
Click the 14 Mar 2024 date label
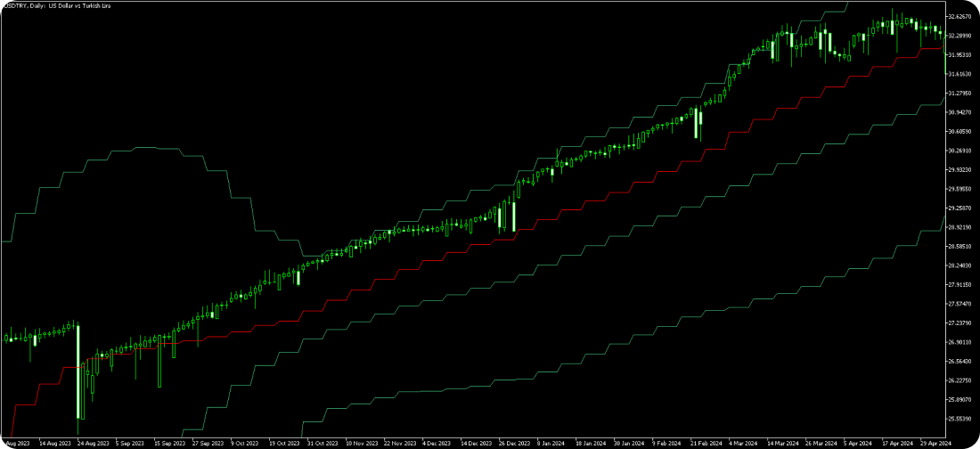pyautogui.click(x=781, y=442)
